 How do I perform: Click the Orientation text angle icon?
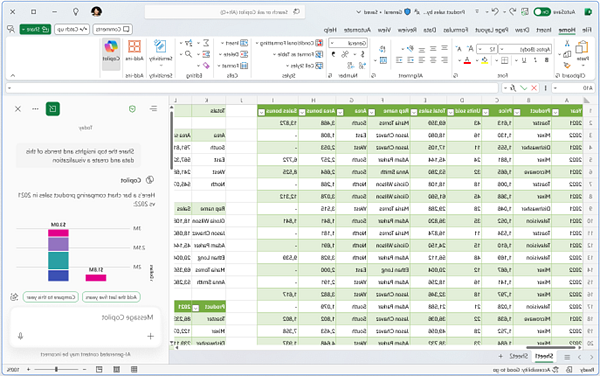[x=410, y=49]
